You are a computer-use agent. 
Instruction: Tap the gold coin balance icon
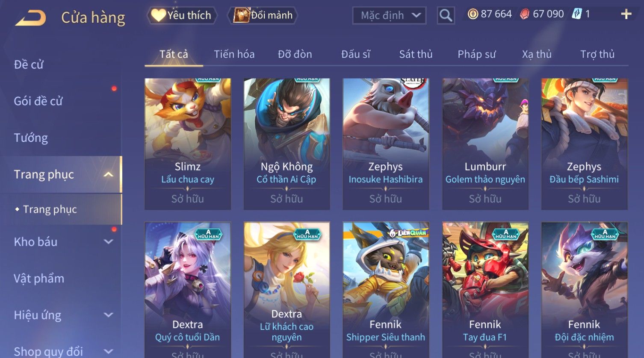[x=473, y=14]
